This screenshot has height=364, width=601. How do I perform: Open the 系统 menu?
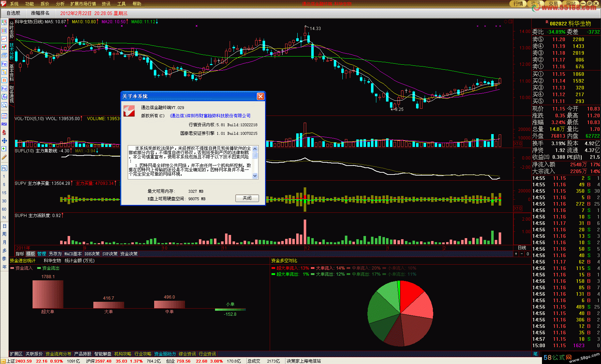[x=14, y=4]
